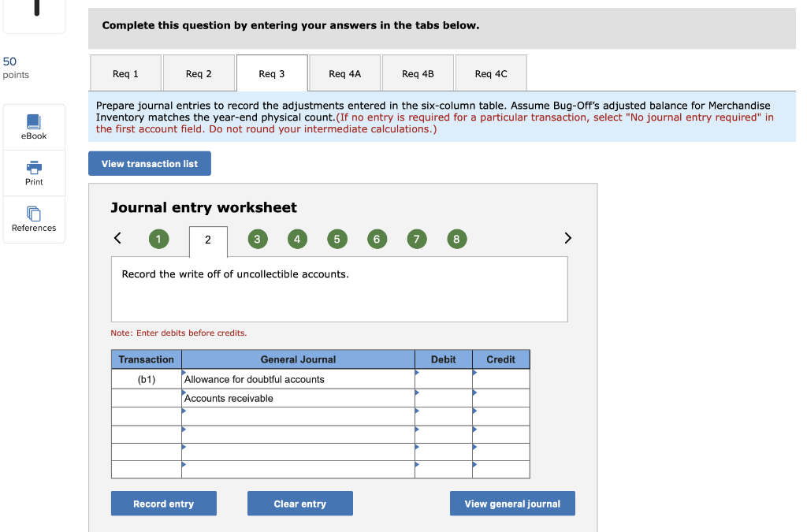
Task: Open third row General Journal account dropdown
Action: pos(298,416)
